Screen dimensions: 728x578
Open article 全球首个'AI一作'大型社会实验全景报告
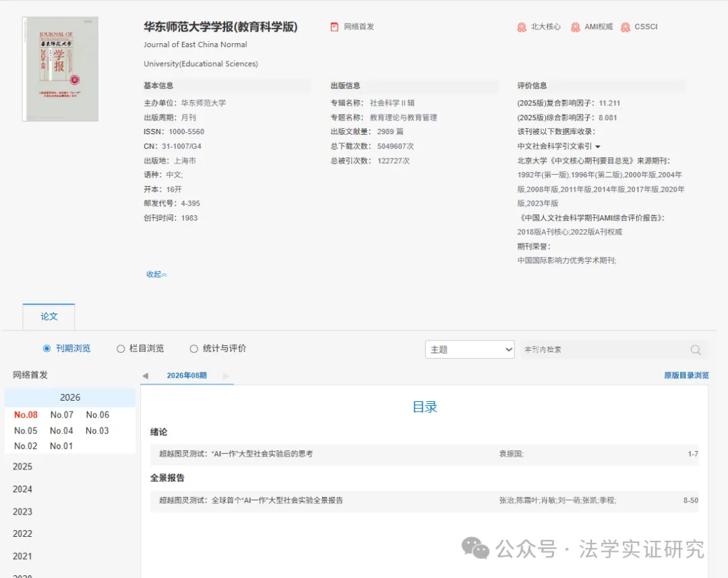(x=251, y=500)
